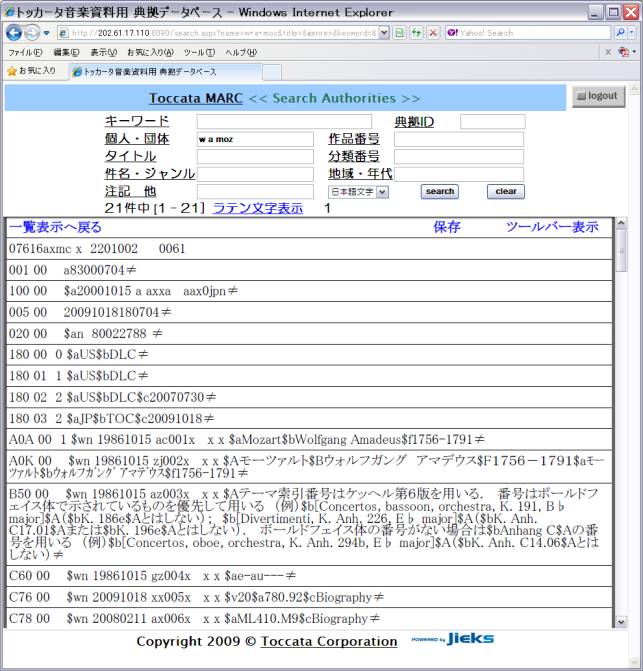
Task: Click the お気に入り favorites star button
Action: coord(32,71)
